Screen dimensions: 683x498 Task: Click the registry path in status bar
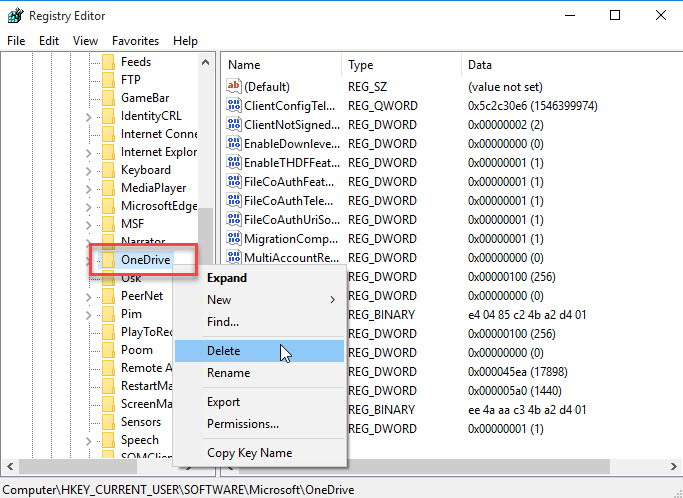178,490
